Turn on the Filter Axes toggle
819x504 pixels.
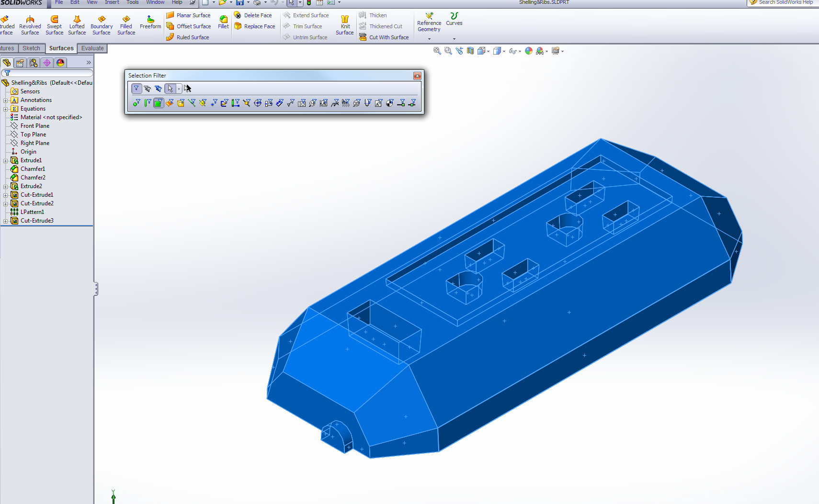tap(192, 103)
